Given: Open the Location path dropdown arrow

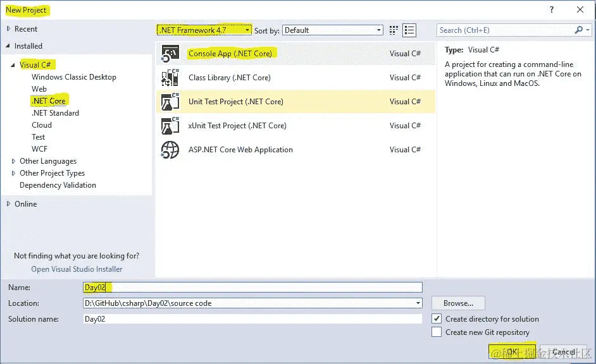Looking at the screenshot, I should [418, 303].
